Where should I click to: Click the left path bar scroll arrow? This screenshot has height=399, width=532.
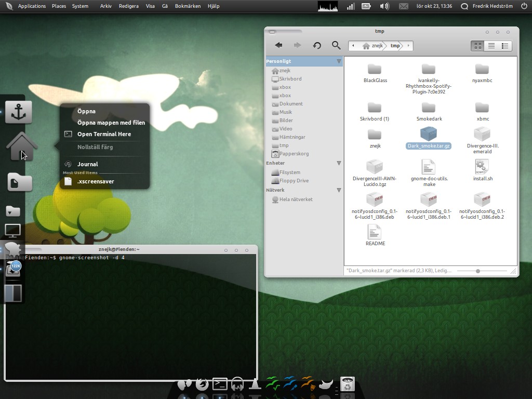coord(353,46)
